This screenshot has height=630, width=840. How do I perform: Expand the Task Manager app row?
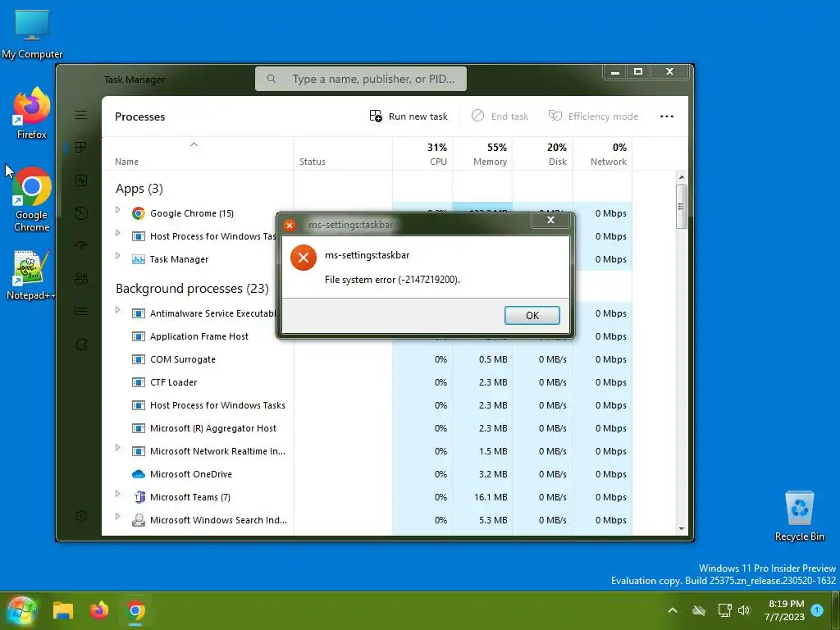coord(118,257)
